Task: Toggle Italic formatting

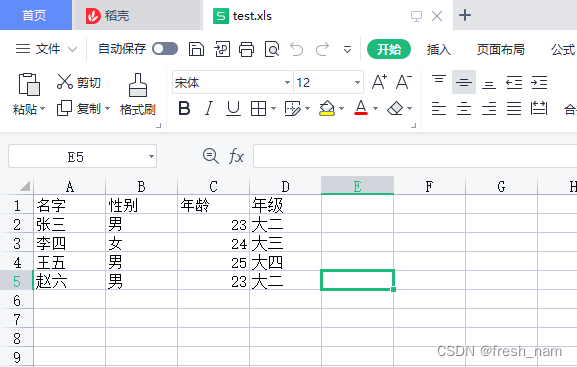Action: pos(209,109)
